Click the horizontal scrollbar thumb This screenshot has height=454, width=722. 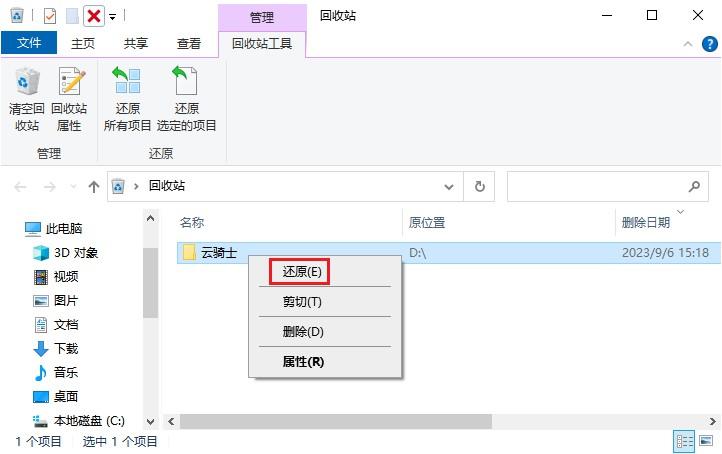(336, 421)
